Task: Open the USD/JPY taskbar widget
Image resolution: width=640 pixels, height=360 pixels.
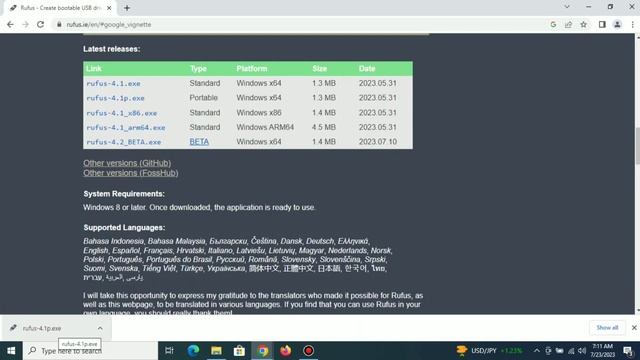Action: coord(489,351)
